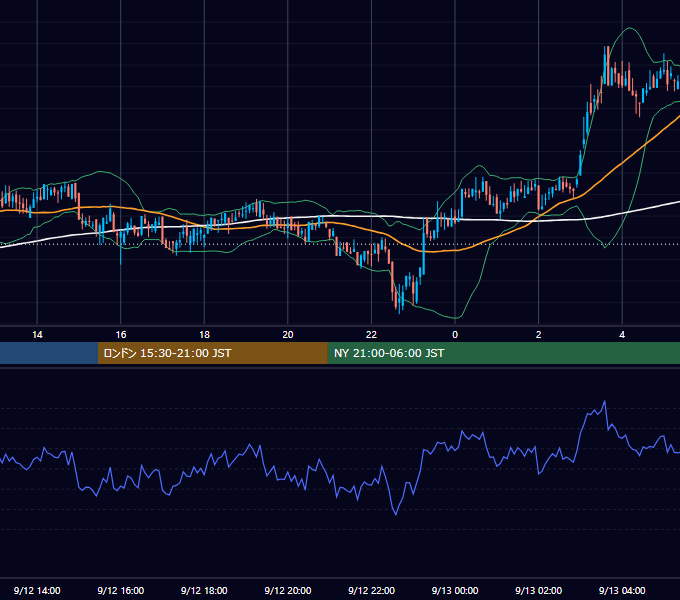680x600 pixels.
Task: Click the 9/12 20:00 date label
Action: (x=288, y=590)
